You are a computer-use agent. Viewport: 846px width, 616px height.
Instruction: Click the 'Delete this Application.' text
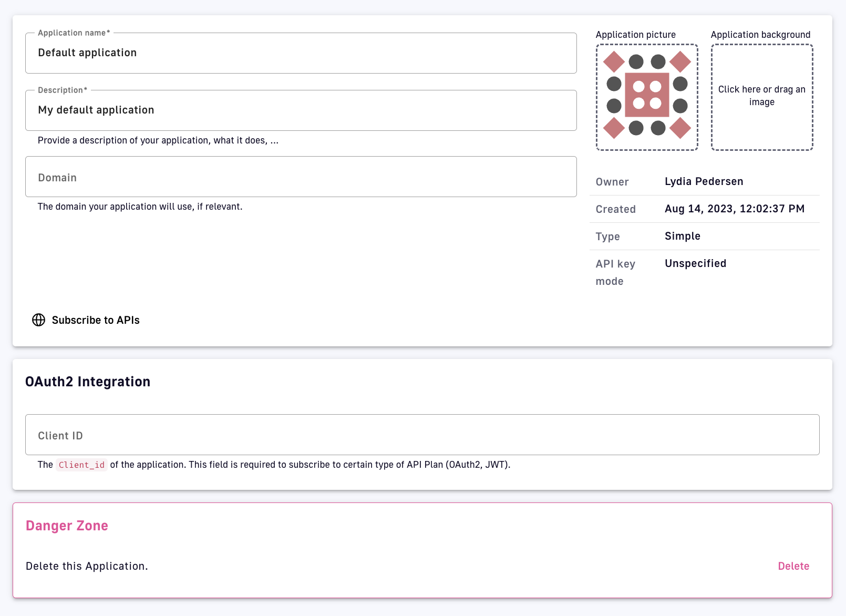87,566
